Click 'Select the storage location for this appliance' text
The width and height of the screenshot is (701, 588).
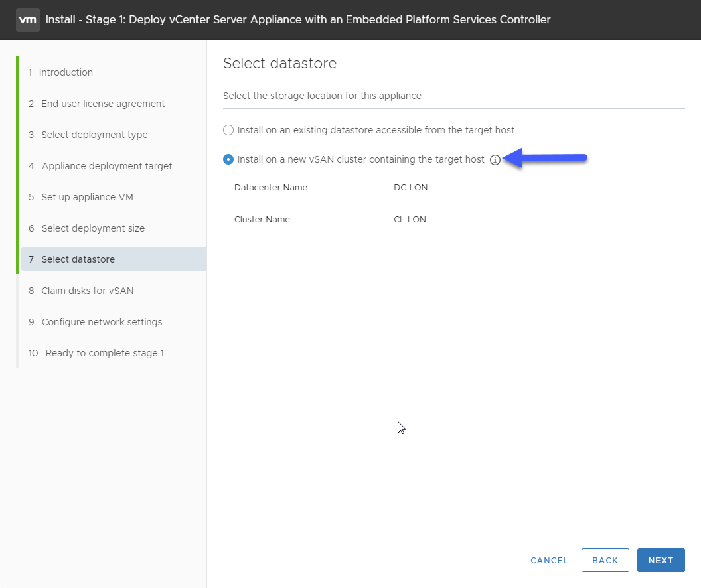pyautogui.click(x=322, y=96)
